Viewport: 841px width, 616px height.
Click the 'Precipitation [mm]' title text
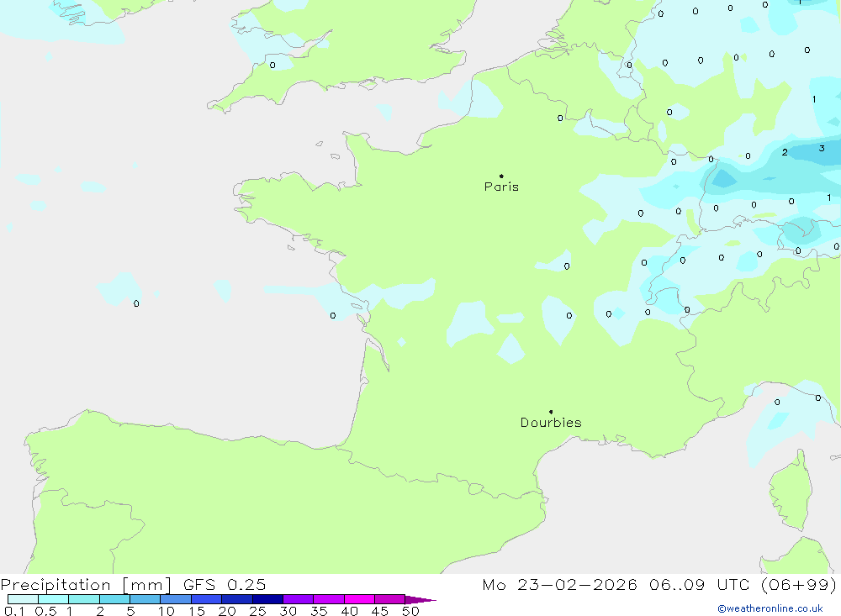[x=86, y=585]
